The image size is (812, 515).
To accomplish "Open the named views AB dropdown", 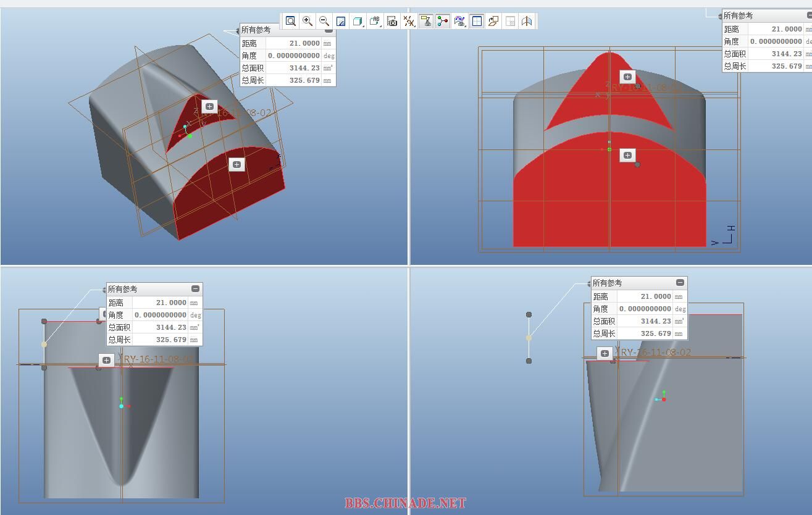I will tap(375, 21).
